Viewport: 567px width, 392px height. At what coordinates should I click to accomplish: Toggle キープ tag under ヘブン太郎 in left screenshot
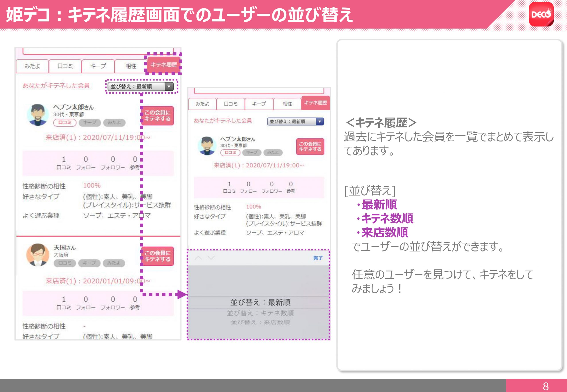[x=89, y=122]
